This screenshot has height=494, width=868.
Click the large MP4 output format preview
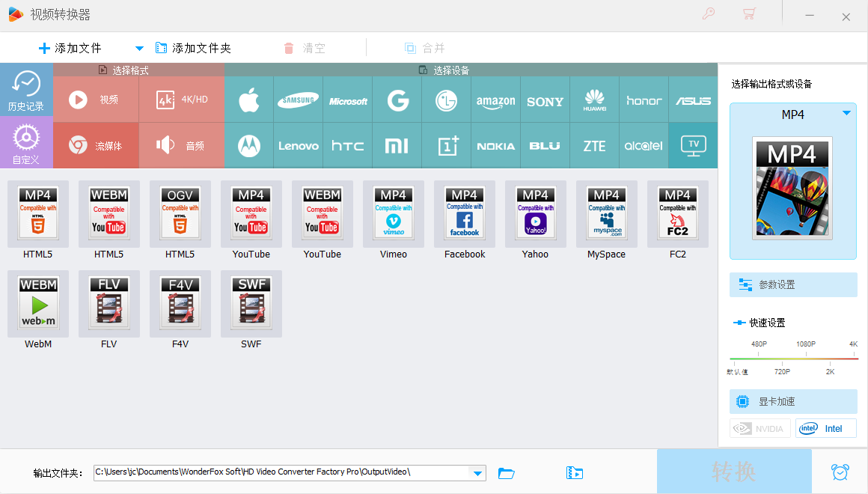792,189
